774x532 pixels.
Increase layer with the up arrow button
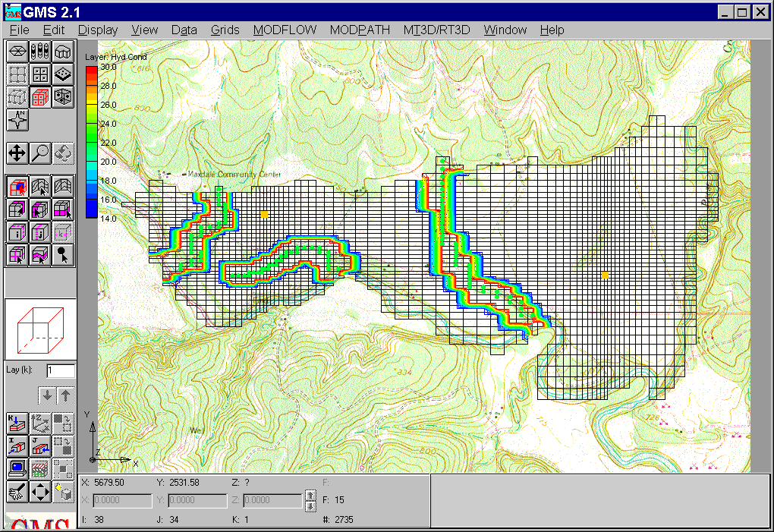tap(66, 395)
